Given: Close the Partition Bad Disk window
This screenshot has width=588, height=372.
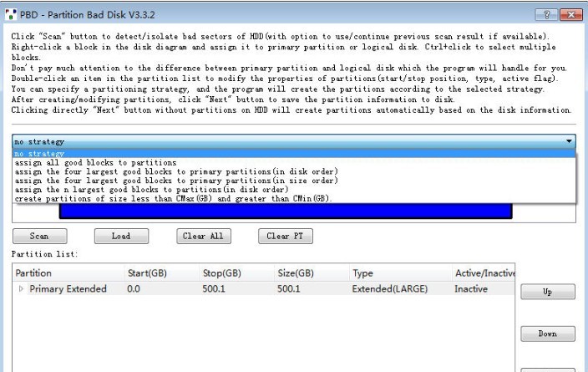Looking at the screenshot, I should point(570,15).
